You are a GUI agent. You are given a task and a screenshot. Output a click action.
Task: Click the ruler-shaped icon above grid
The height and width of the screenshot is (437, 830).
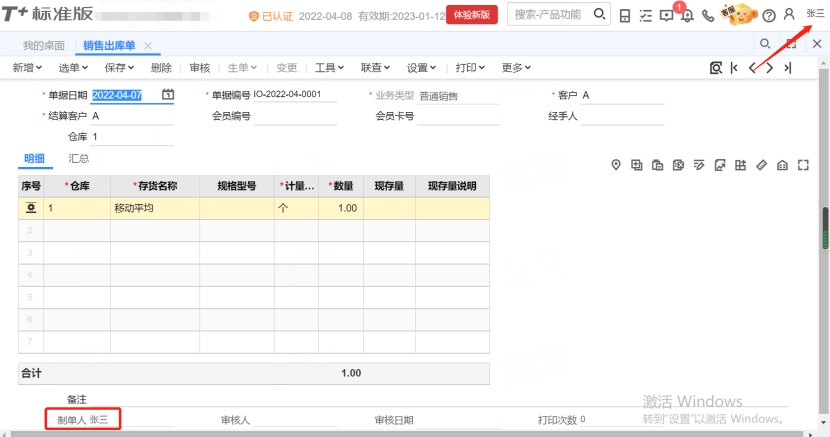point(761,165)
